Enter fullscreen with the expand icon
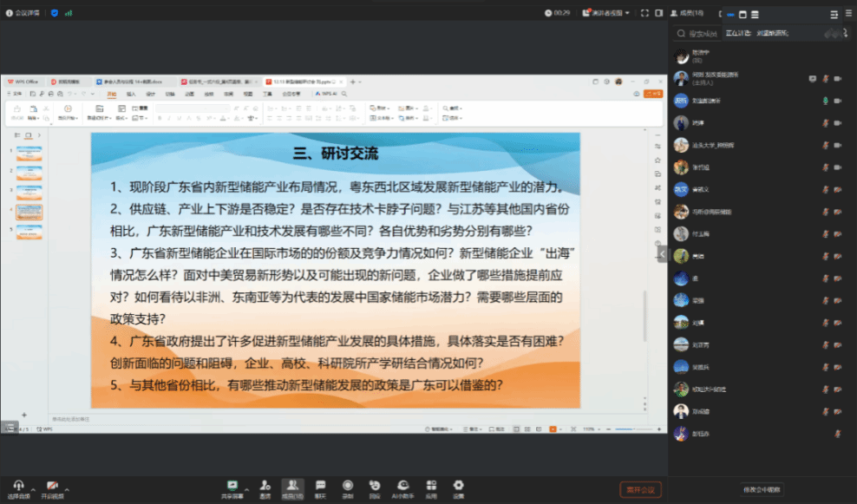This screenshot has width=857, height=504. coord(644,13)
